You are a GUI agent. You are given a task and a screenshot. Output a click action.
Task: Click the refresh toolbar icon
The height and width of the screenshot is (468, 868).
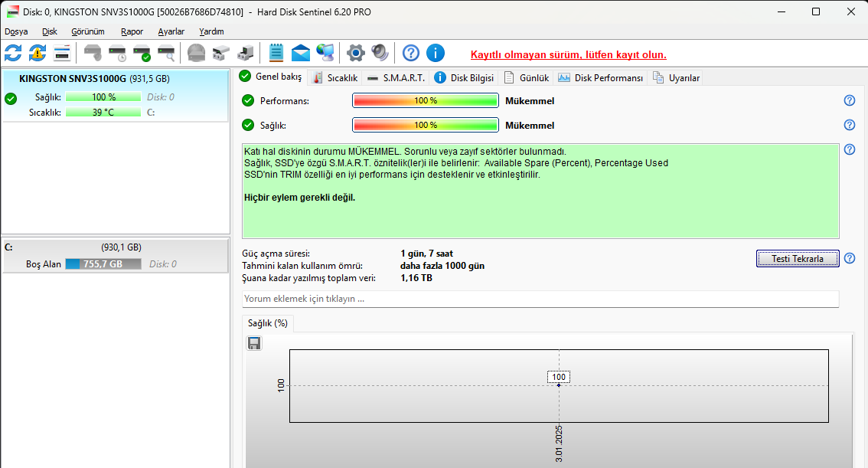[13, 53]
